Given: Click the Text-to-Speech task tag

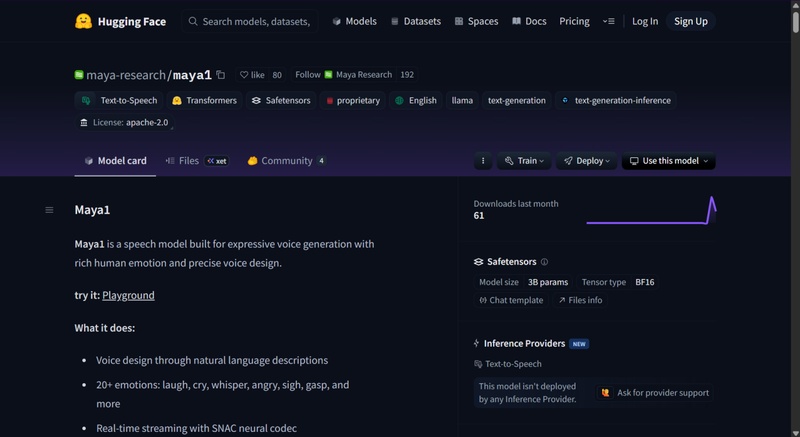Looking at the screenshot, I should [x=118, y=101].
